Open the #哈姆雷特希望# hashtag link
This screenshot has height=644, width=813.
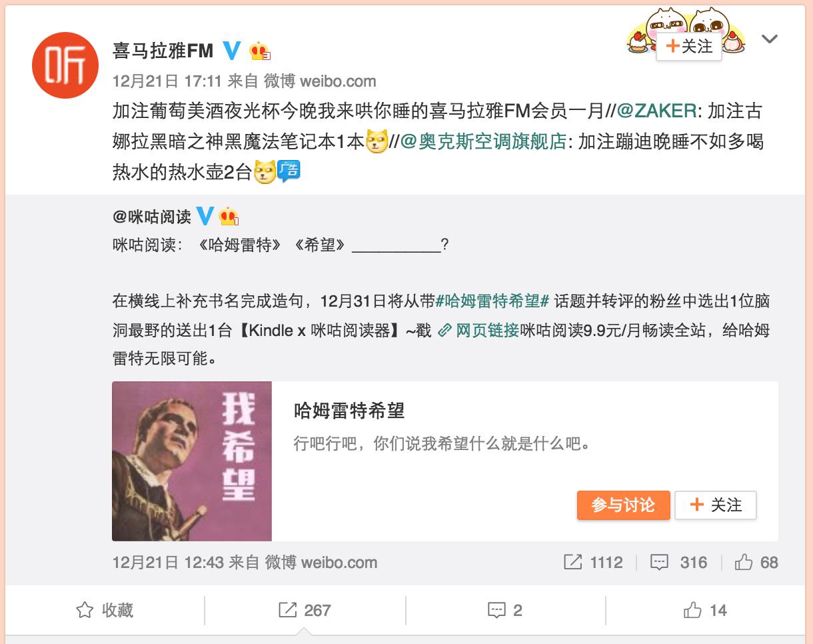[x=492, y=300]
